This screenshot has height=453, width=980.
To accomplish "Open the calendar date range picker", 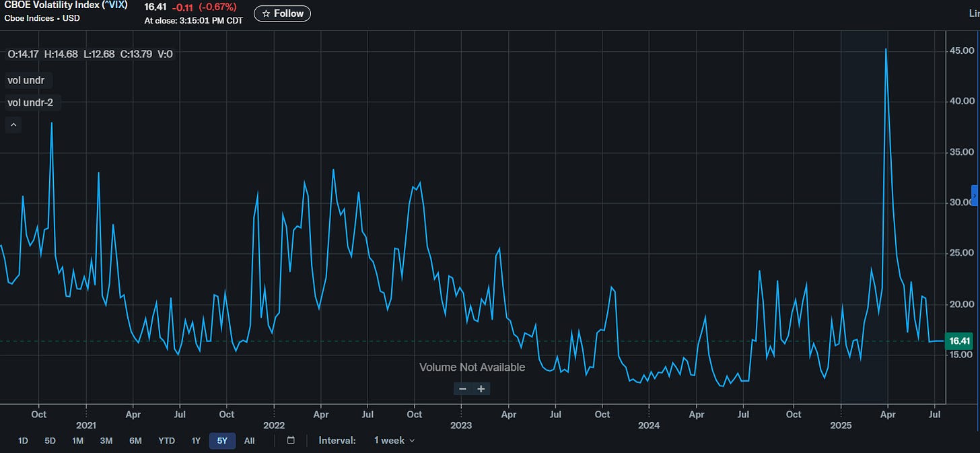I will (x=291, y=440).
